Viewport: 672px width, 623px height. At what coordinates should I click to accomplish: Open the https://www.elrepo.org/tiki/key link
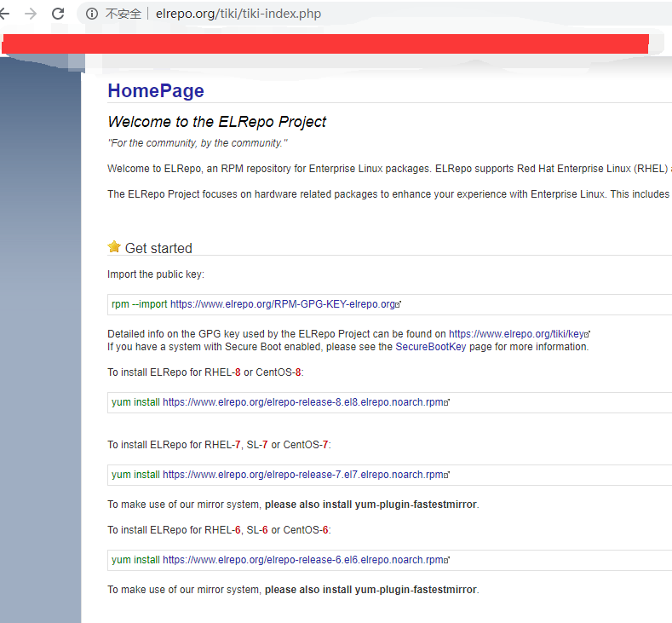click(516, 334)
